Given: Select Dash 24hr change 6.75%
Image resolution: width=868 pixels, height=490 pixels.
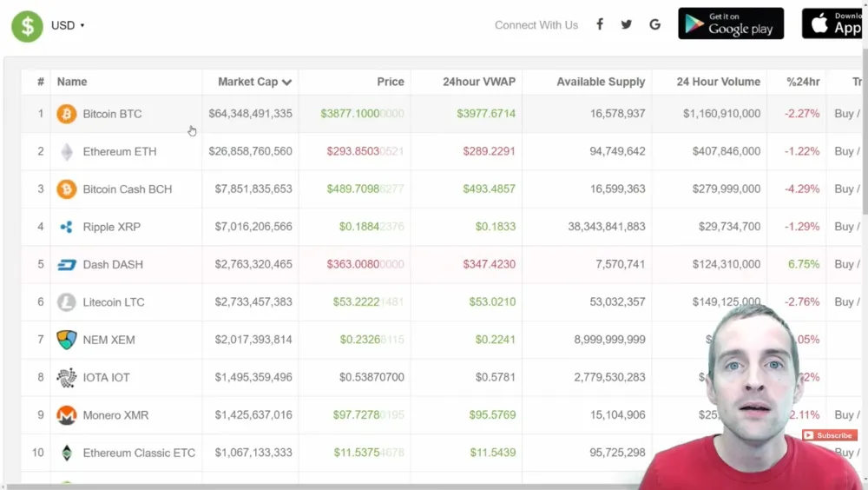Looking at the screenshot, I should (x=804, y=264).
